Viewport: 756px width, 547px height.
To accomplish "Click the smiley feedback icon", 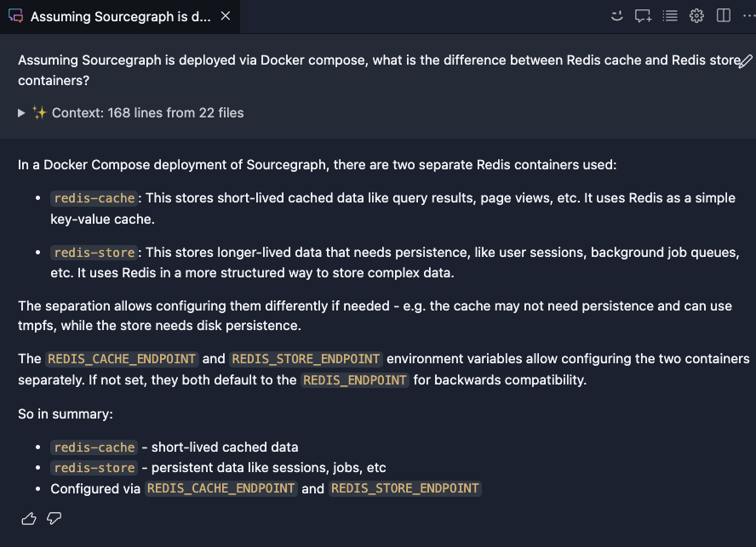I will tap(617, 16).
